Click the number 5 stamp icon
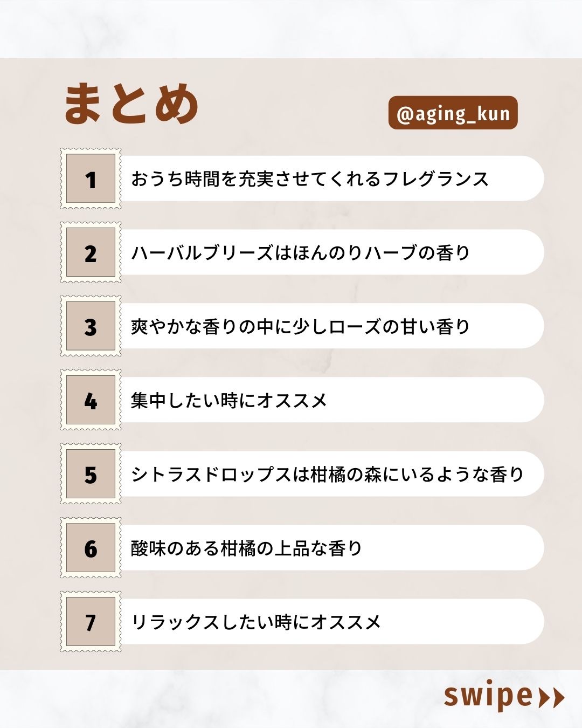Screen dimensions: 582x728 pyautogui.click(x=91, y=474)
